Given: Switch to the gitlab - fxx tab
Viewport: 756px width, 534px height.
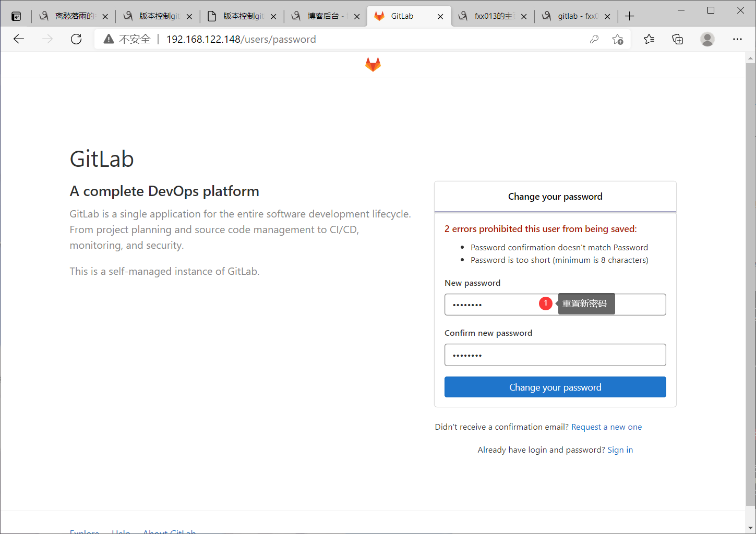Looking at the screenshot, I should tap(575, 16).
